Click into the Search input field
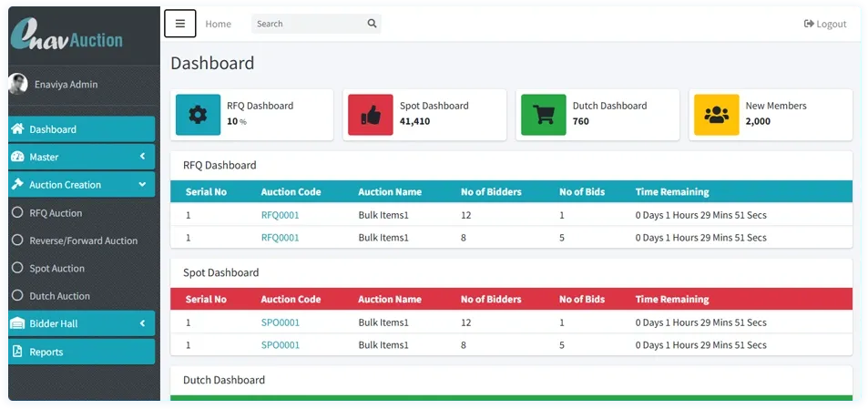The height and width of the screenshot is (409, 868). [309, 24]
